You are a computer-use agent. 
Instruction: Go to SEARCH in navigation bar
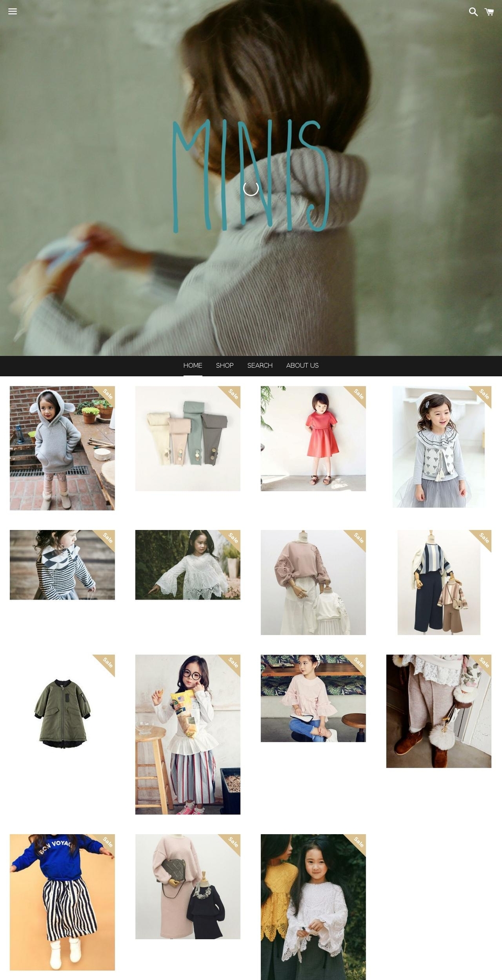(260, 365)
